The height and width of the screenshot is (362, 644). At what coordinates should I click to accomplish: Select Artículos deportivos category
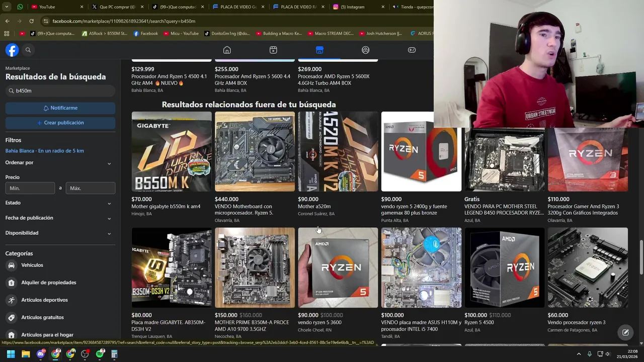click(60, 300)
